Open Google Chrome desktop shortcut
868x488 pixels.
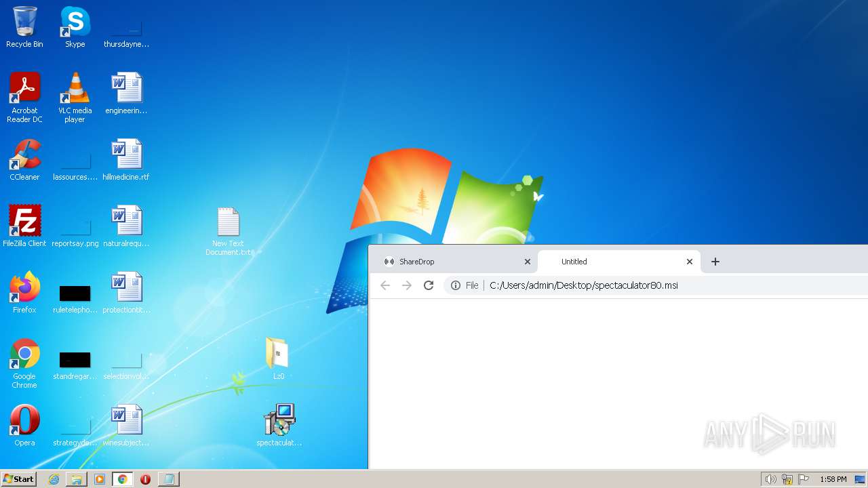tap(24, 363)
